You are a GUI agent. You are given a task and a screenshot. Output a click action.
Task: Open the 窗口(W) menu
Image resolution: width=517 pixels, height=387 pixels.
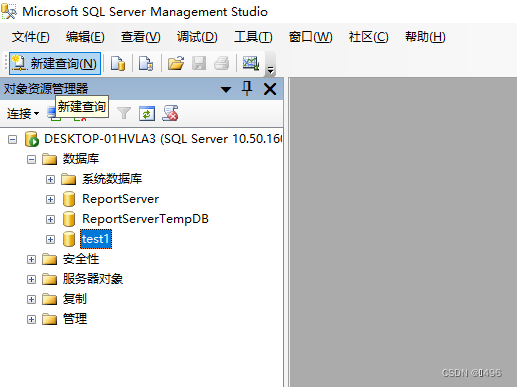310,37
